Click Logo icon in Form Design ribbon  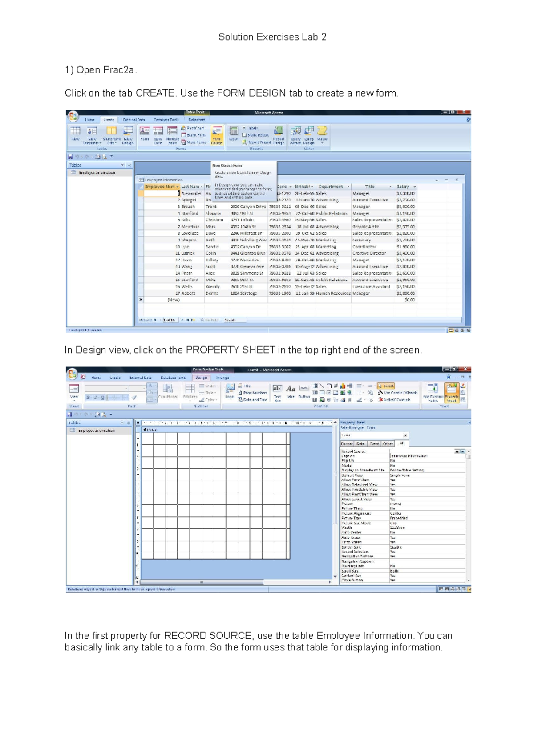(x=230, y=392)
